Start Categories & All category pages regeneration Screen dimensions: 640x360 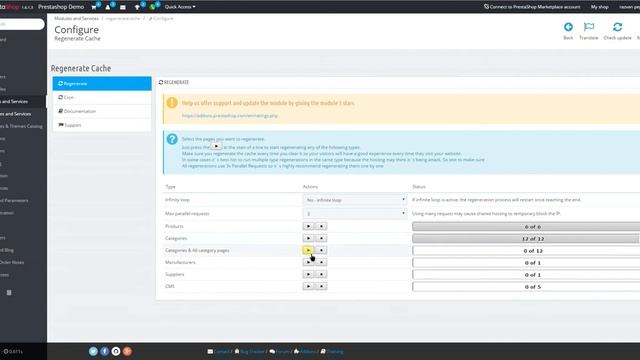[x=309, y=250]
